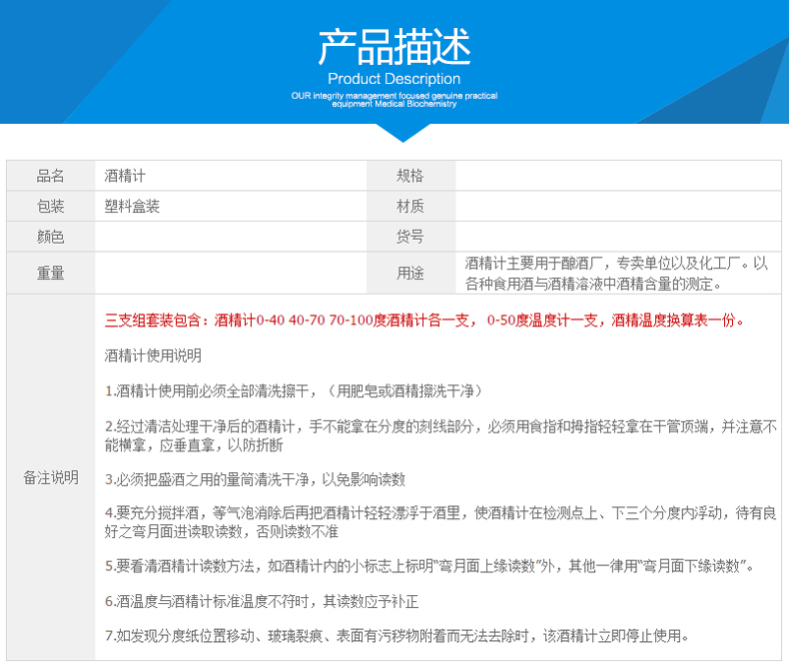This screenshot has width=789, height=672.
Task: Click instruction 6 about 酒温度 correction
Action: (x=262, y=601)
